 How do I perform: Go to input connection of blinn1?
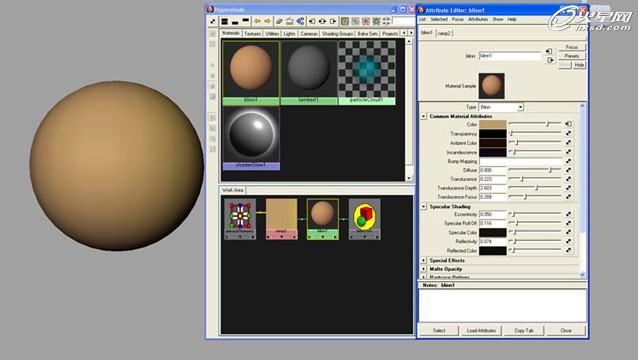click(x=549, y=51)
